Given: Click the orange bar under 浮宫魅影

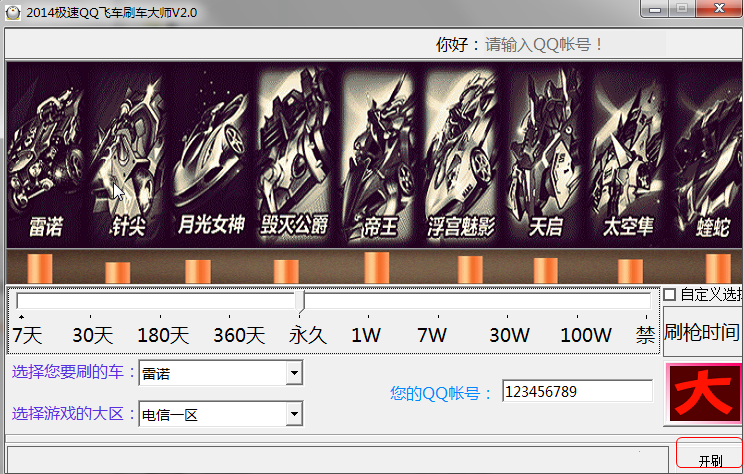Looking at the screenshot, I should [470, 270].
